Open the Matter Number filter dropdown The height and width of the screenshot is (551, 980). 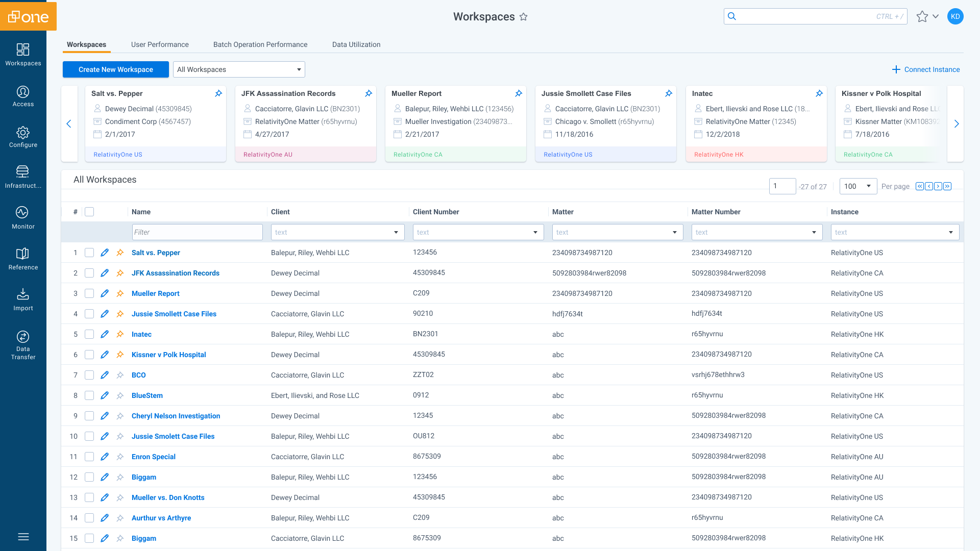[x=757, y=232]
